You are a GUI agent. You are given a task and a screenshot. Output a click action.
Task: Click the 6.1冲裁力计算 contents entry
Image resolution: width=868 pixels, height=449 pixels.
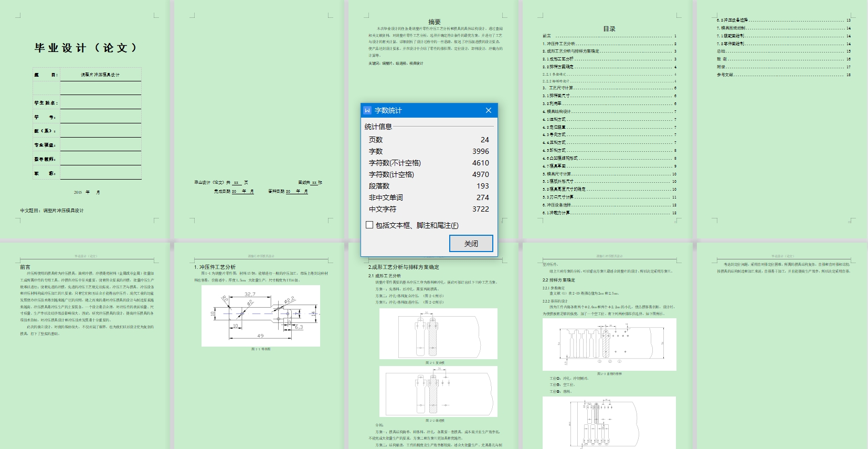tap(609, 213)
